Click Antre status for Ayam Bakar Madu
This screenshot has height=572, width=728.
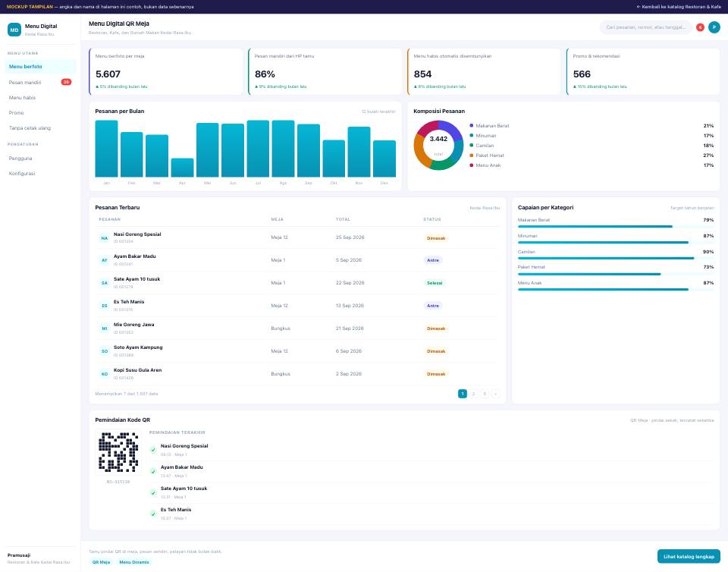433,260
